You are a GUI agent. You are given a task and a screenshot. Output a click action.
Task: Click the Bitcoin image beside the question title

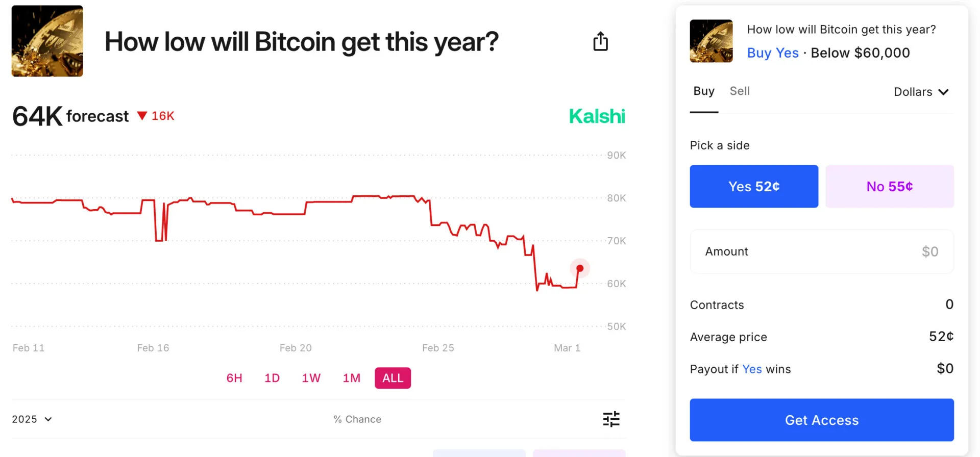[x=46, y=41]
